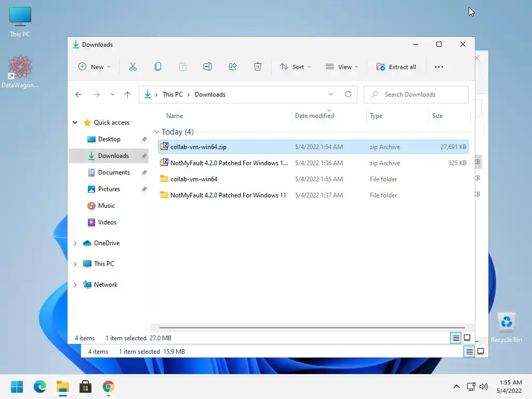Click File Explorer taskbar icon
532x399 pixels.
(x=63, y=387)
